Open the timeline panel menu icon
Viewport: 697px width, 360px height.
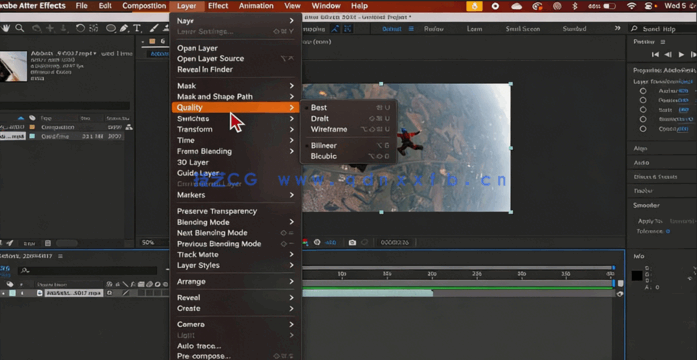(60, 256)
